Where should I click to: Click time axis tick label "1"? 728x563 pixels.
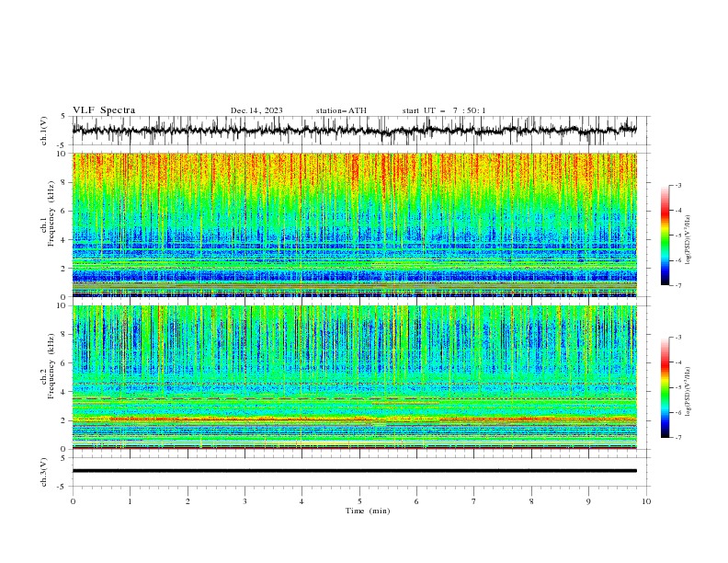coord(130,501)
